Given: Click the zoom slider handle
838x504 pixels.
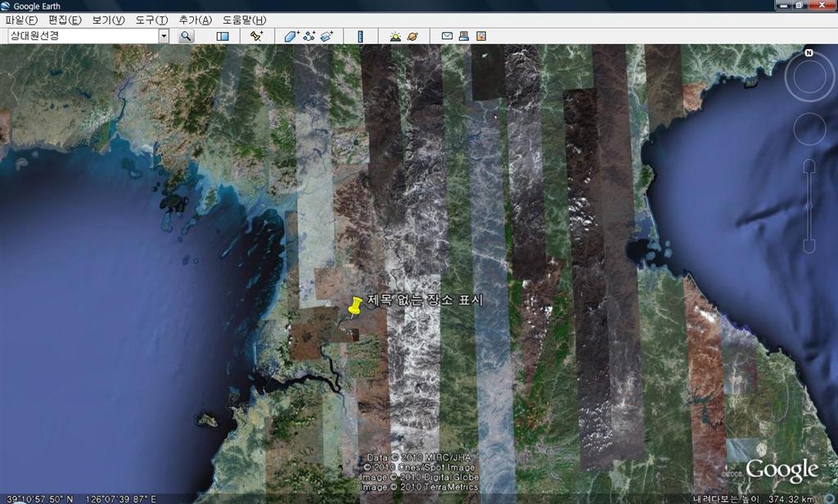Looking at the screenshot, I should click(x=809, y=205).
